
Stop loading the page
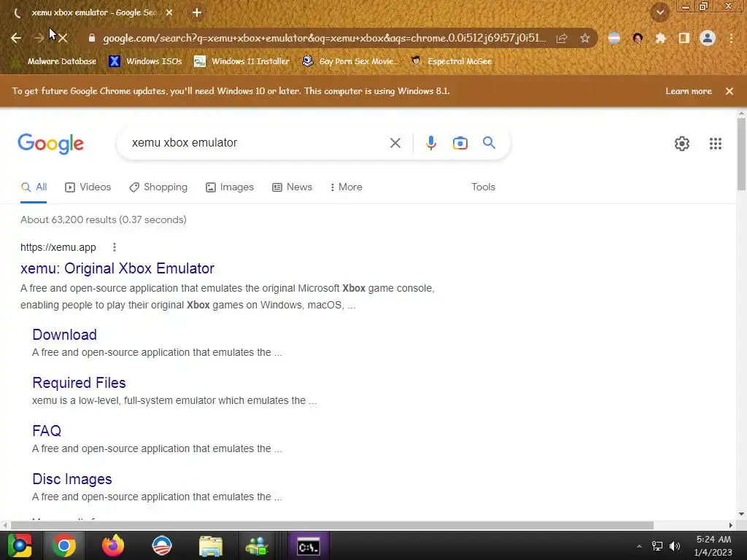click(x=63, y=38)
